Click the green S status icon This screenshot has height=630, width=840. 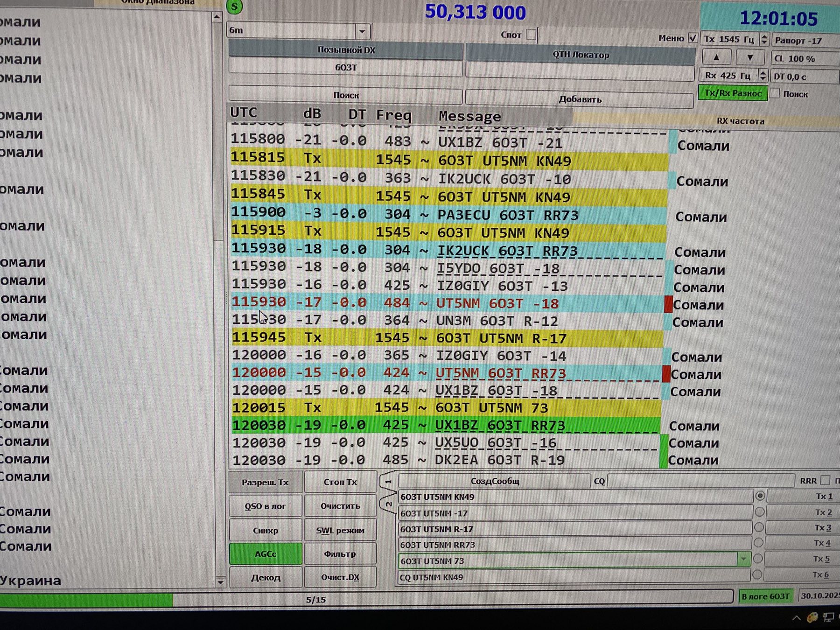[235, 7]
